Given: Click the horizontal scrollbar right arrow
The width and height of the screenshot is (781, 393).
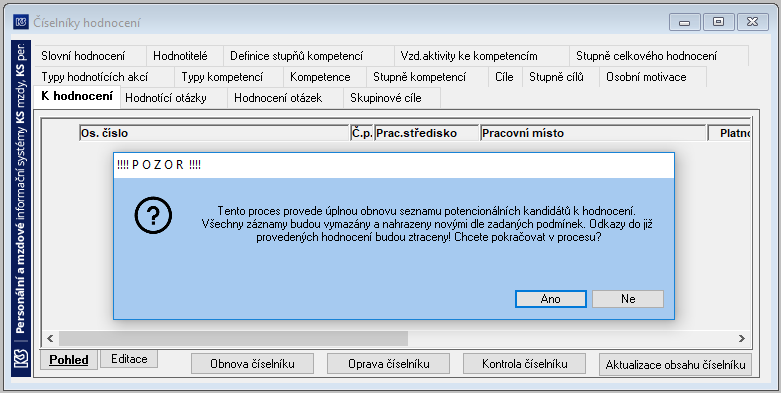Looking at the screenshot, I should click(742, 338).
